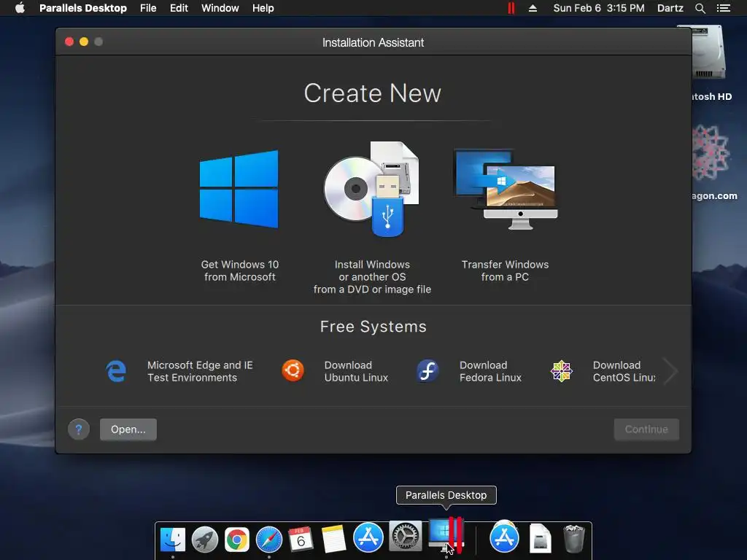This screenshot has width=747, height=560.
Task: Open the disk image file icon in Dock
Action: tap(541, 538)
